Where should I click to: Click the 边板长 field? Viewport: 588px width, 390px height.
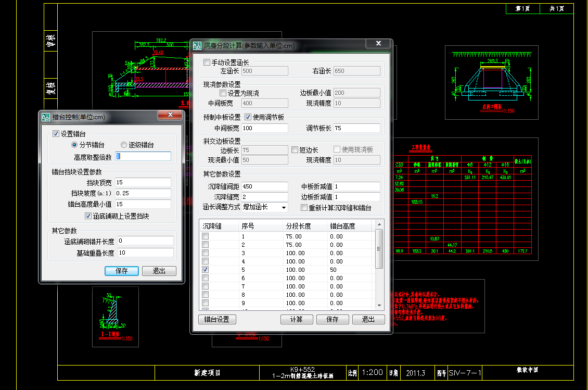[x=265, y=150]
